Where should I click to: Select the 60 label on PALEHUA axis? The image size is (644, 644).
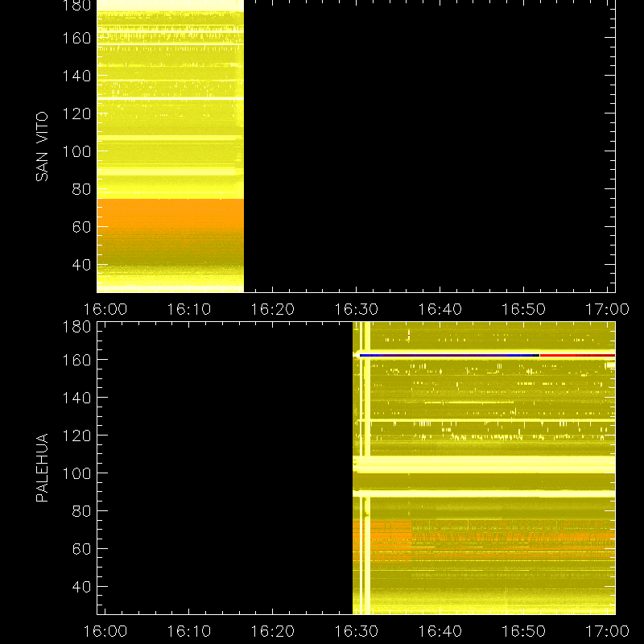[x=81, y=549]
